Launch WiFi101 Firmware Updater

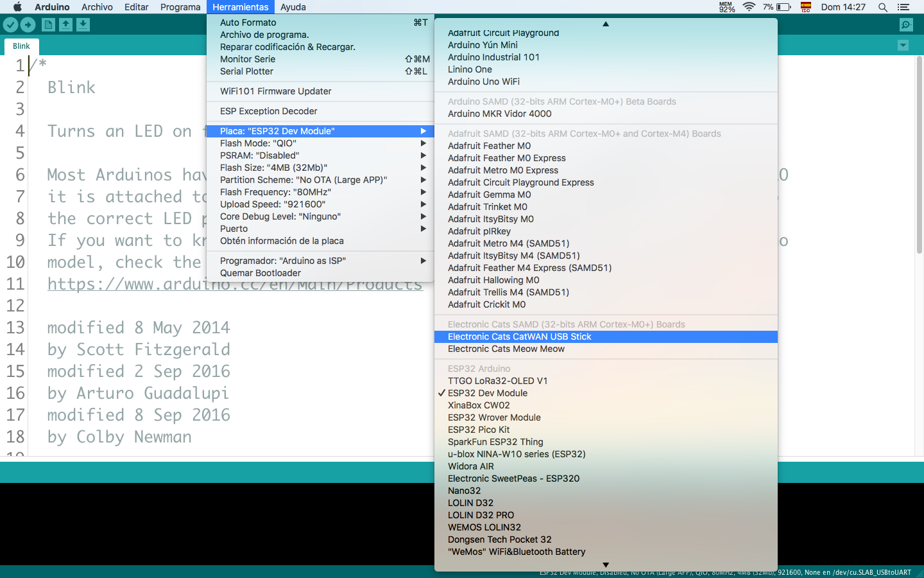(320, 91)
